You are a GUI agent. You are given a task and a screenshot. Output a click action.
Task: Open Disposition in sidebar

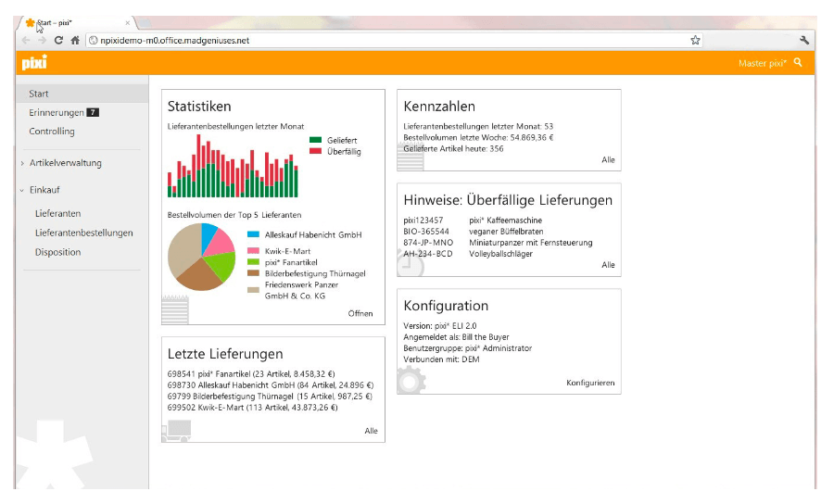pyautogui.click(x=58, y=252)
